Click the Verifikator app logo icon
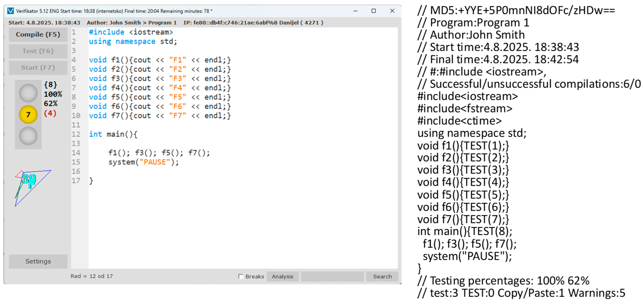Image resolution: width=644 pixels, height=302 pixels. pos(10,11)
